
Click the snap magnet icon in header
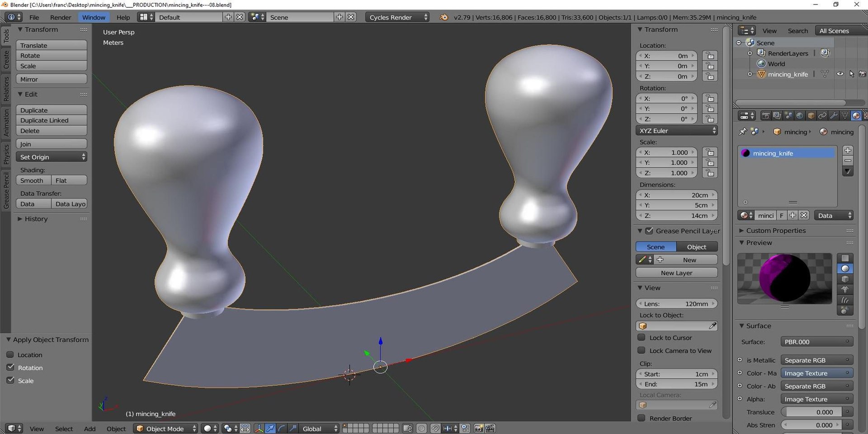coord(435,429)
